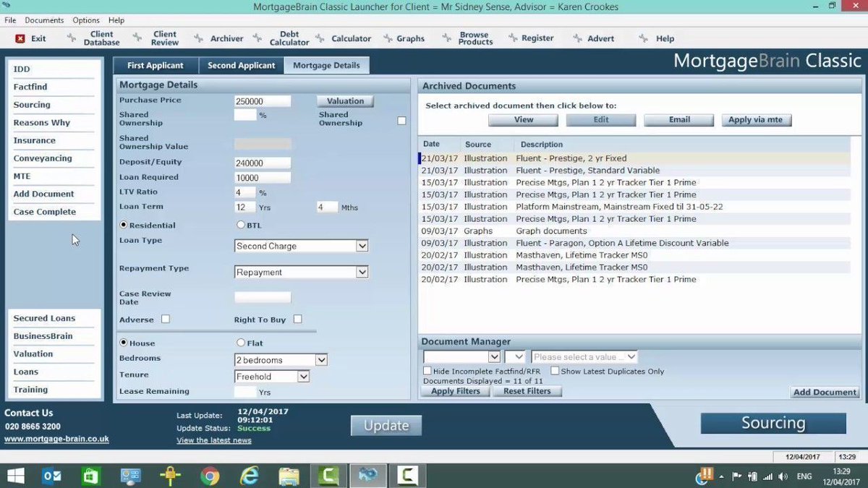Click View the latest news link
868x488 pixels.
point(214,440)
